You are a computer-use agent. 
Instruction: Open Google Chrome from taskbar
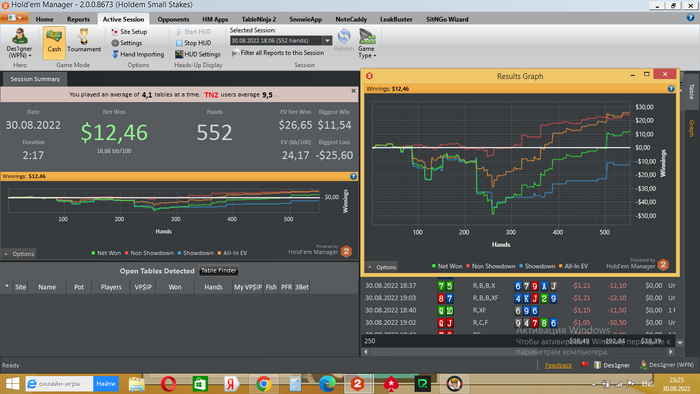(263, 384)
